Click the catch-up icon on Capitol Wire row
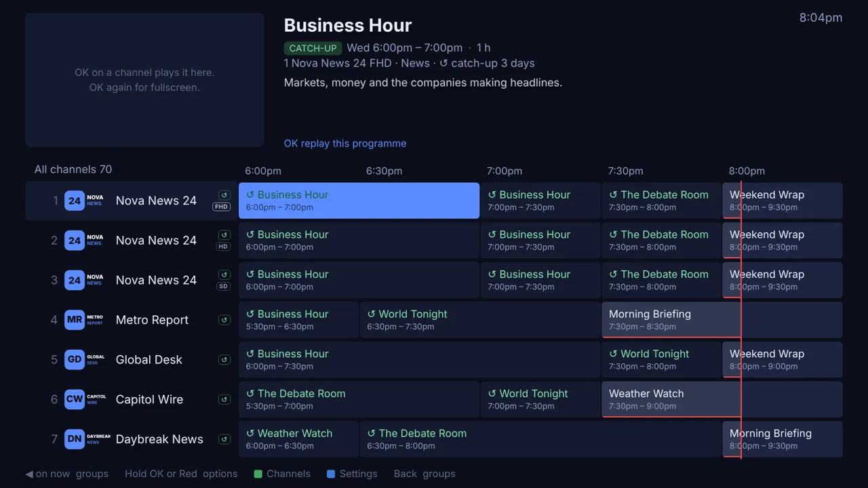 pyautogui.click(x=224, y=399)
